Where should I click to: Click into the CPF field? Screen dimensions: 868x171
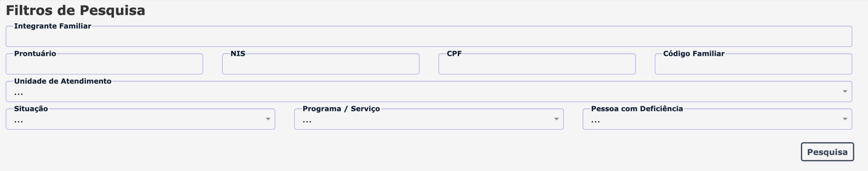click(537, 64)
